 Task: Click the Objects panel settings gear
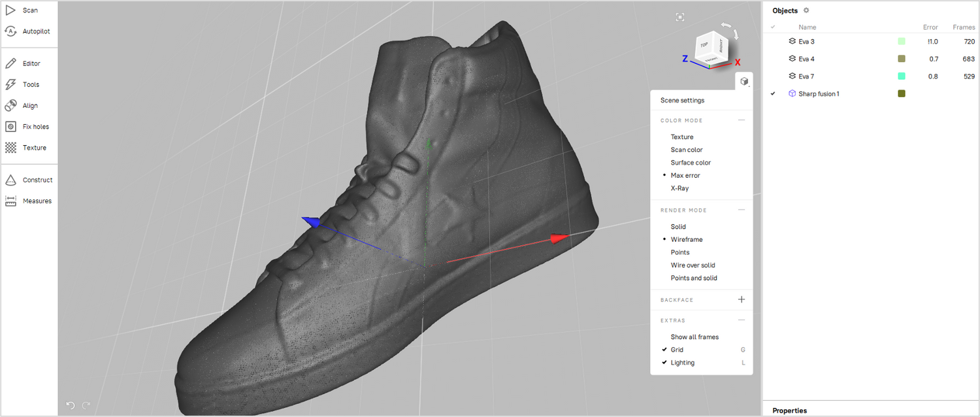(806, 10)
